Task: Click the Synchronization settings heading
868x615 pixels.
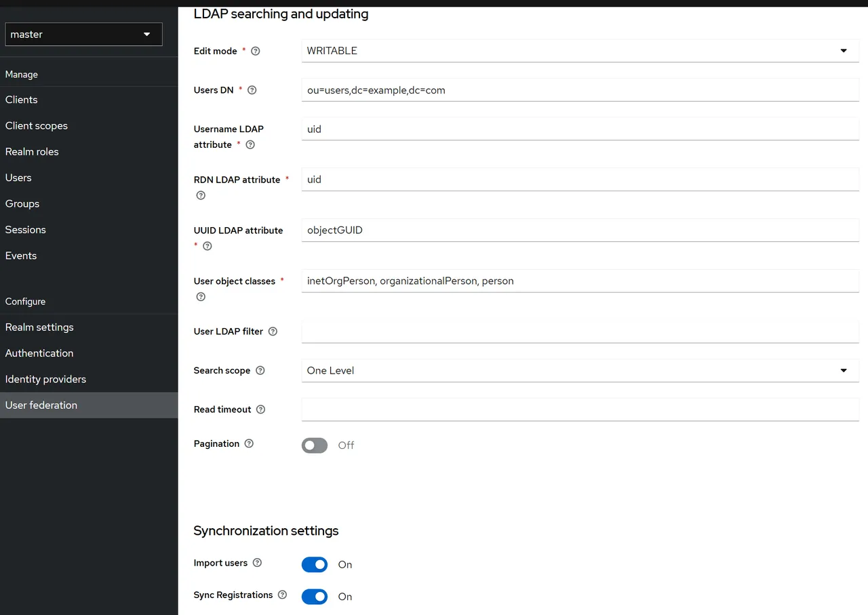Action: 266,531
